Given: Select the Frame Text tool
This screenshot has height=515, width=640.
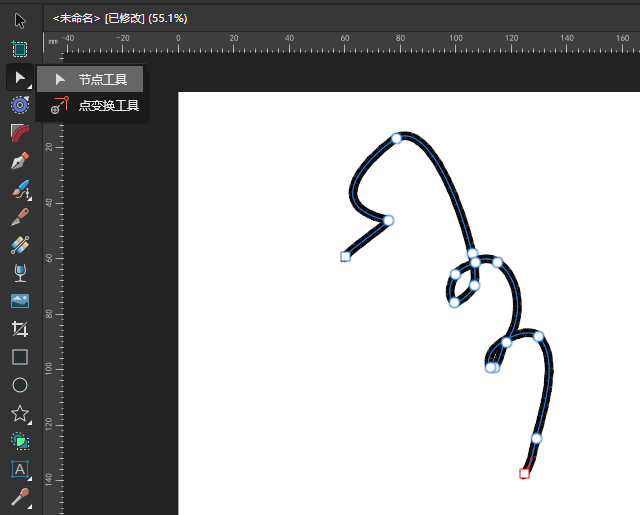Looking at the screenshot, I should pos(20,469).
